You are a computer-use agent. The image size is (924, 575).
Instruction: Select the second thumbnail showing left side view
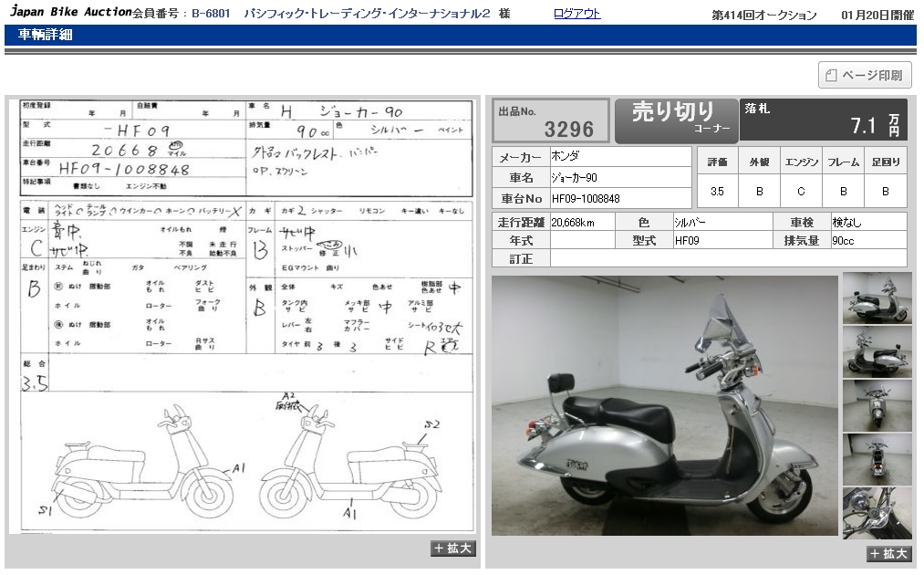877,351
